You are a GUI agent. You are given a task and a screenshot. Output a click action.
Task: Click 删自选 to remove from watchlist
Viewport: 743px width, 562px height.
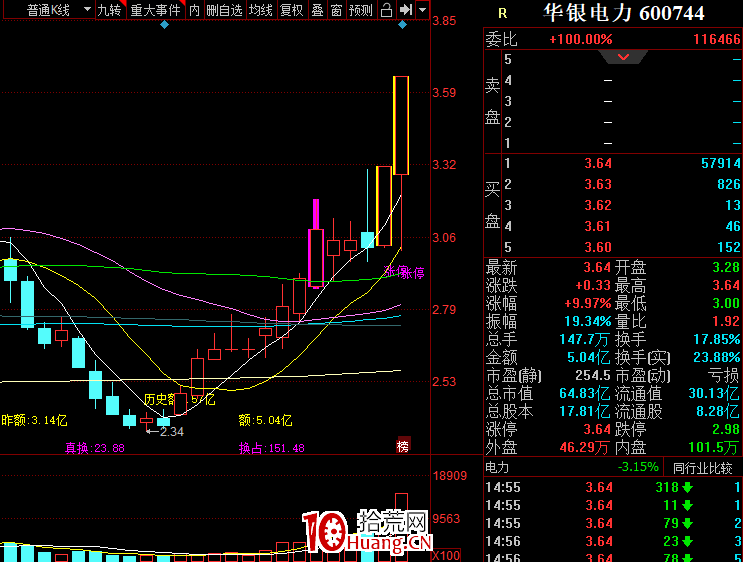pos(224,10)
